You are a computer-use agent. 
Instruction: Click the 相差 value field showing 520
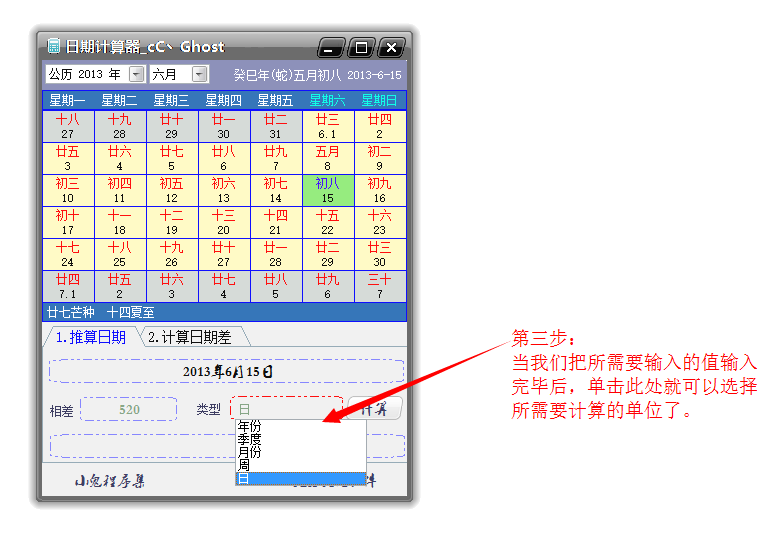[129, 409]
